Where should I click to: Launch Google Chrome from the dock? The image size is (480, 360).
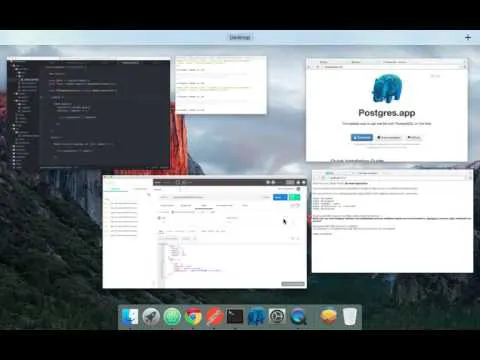point(193,316)
